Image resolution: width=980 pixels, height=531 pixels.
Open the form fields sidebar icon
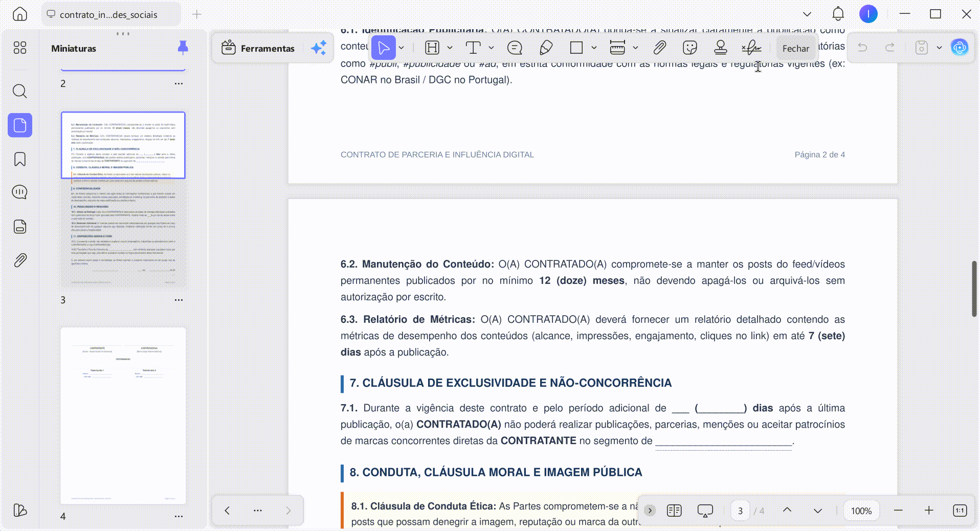[20, 227]
